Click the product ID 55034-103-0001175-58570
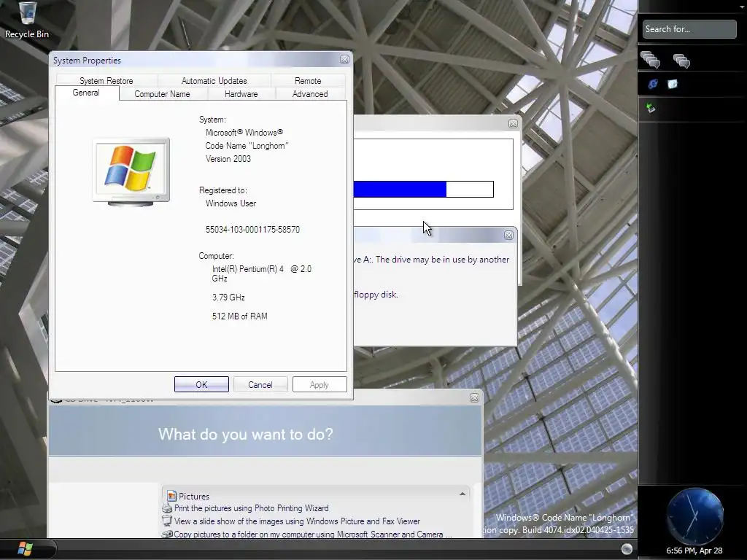 point(252,230)
